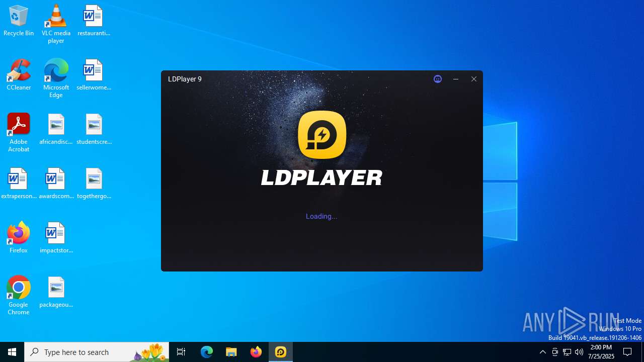This screenshot has width=644, height=362.
Task: Select the awardscom... Word document
Action: pos(56,184)
